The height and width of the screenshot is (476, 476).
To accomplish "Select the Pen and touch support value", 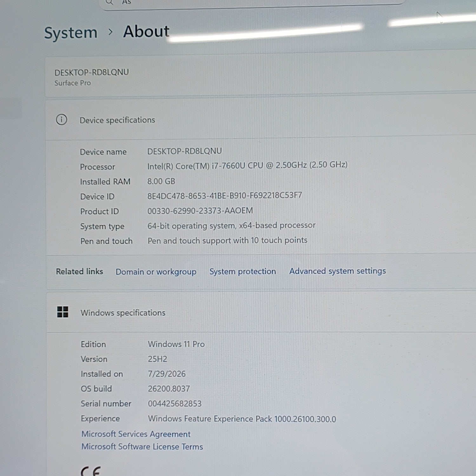I will pyautogui.click(x=227, y=241).
